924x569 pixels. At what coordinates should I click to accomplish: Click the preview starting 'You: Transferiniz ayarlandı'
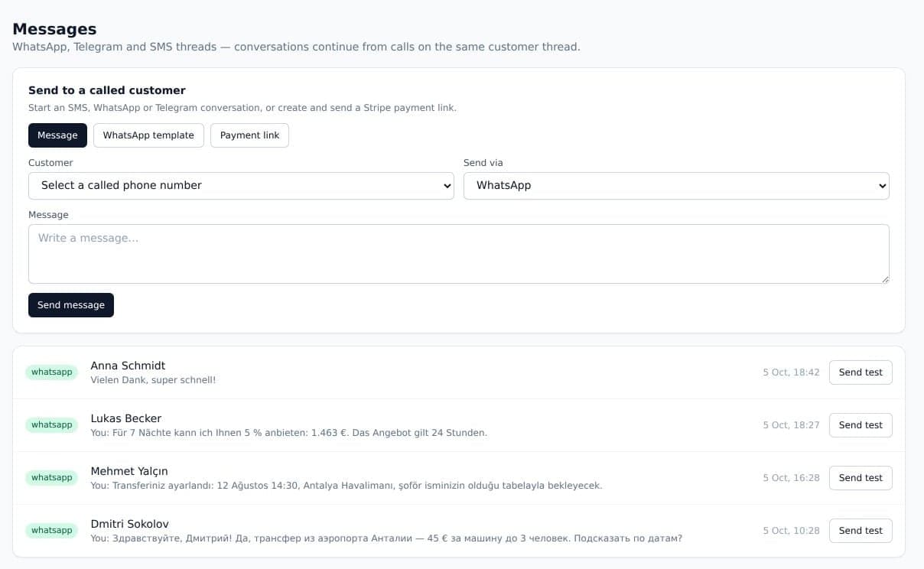[346, 486]
